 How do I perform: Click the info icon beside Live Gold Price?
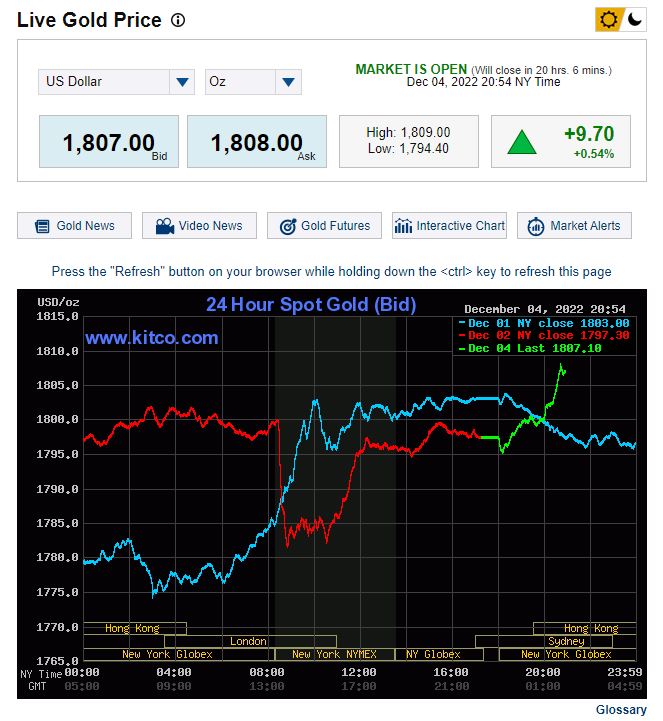pyautogui.click(x=178, y=20)
